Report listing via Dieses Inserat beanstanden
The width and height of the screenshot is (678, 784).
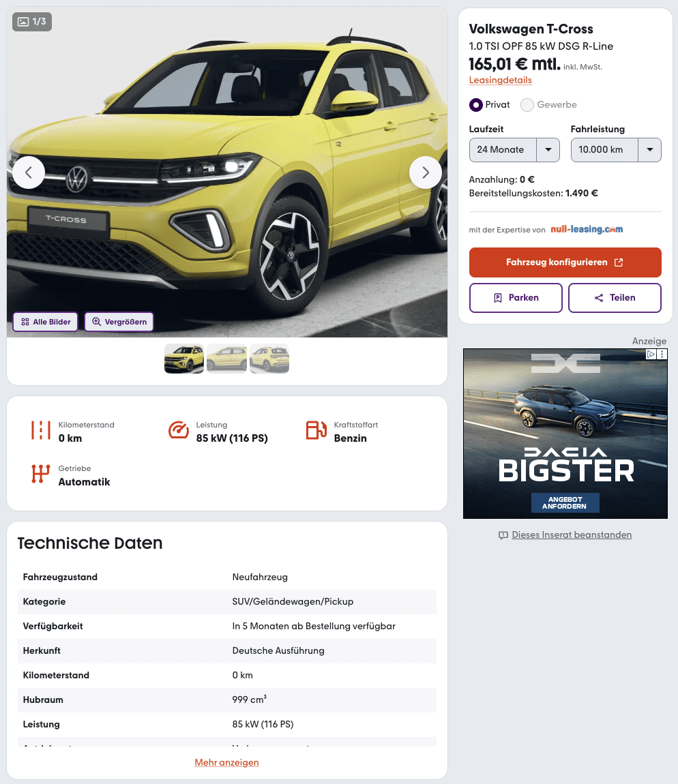[x=572, y=535]
